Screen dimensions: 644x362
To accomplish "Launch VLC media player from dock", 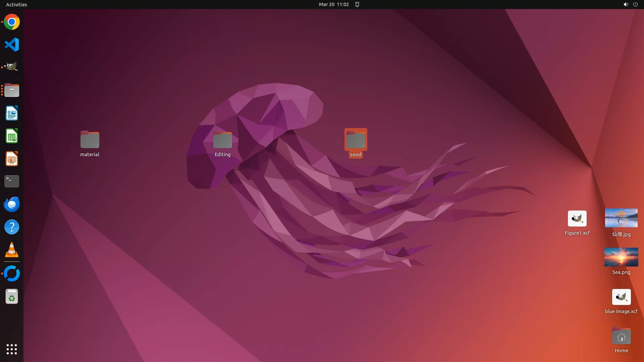I will (12, 250).
